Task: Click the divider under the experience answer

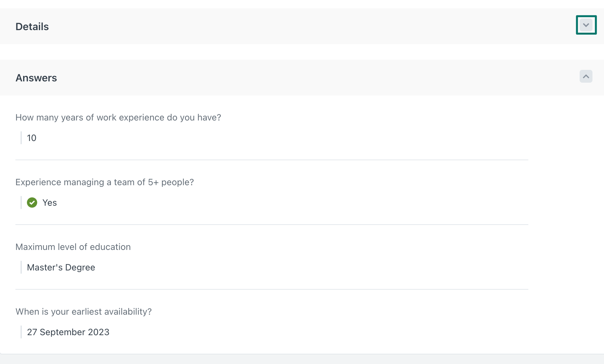Action: (x=271, y=159)
